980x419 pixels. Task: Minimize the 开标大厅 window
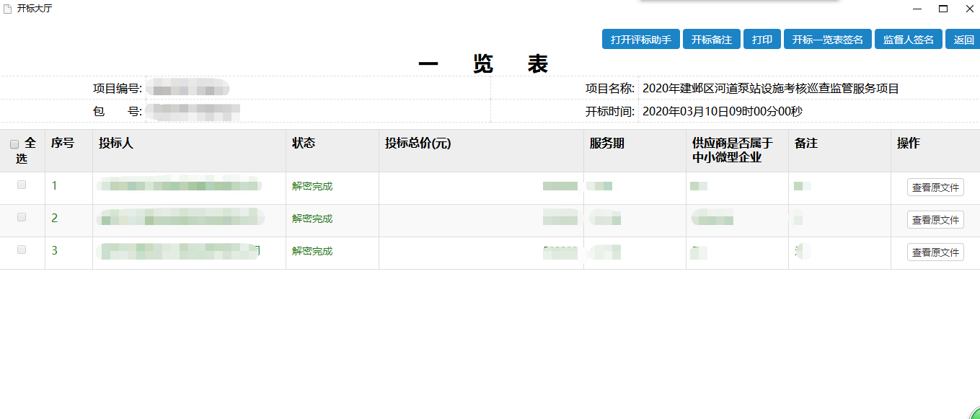(917, 9)
